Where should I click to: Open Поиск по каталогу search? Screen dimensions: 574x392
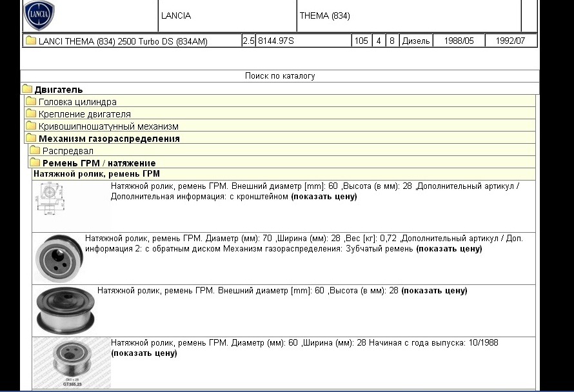pyautogui.click(x=280, y=76)
